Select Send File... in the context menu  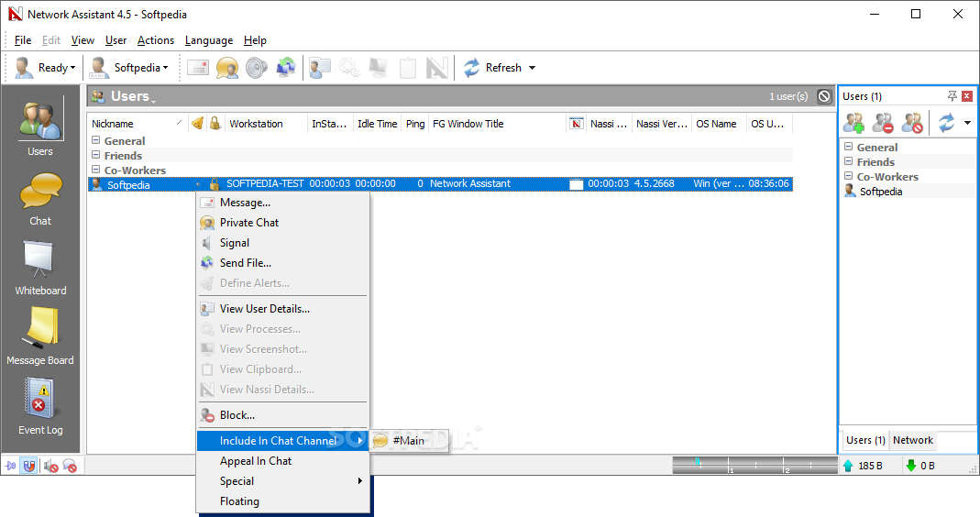[283, 262]
